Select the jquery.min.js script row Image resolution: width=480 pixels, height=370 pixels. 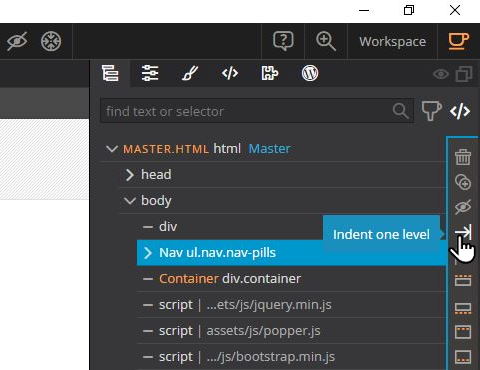(x=291, y=305)
